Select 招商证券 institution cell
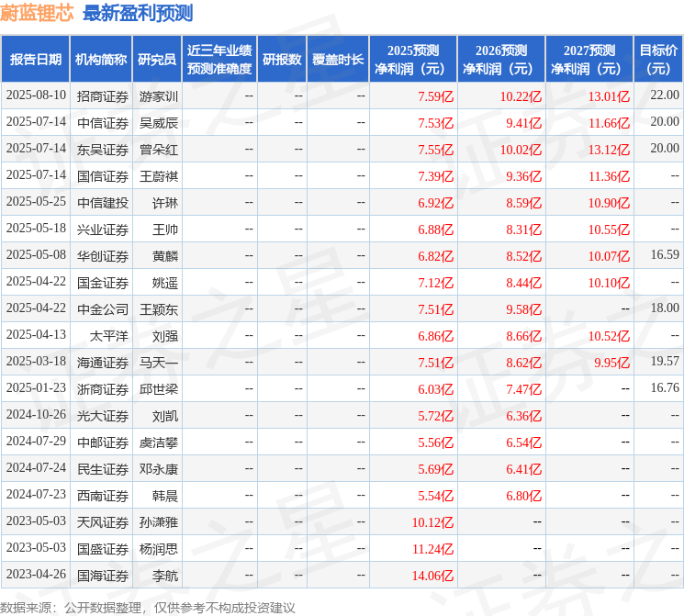This screenshot has height=616, width=684. click(103, 96)
